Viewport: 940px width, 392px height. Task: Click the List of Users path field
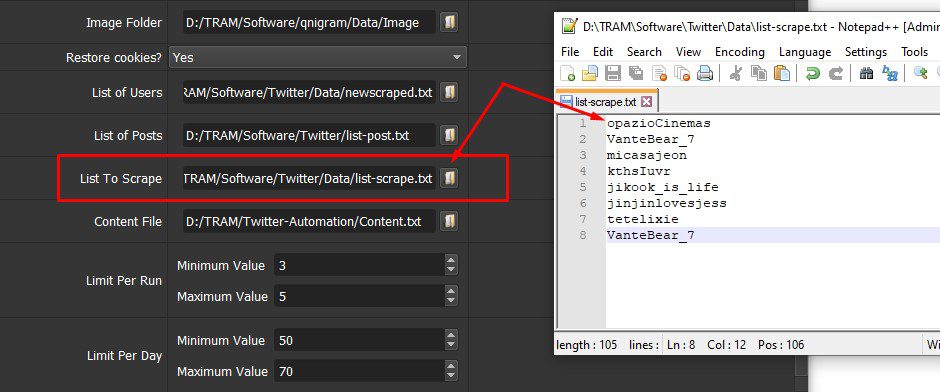(x=309, y=93)
